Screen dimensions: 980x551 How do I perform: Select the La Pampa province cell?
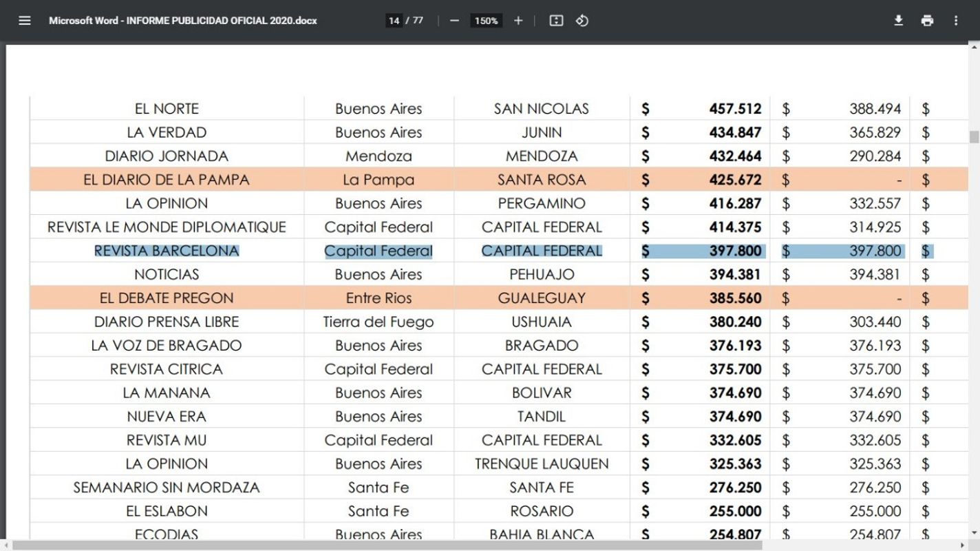379,180
